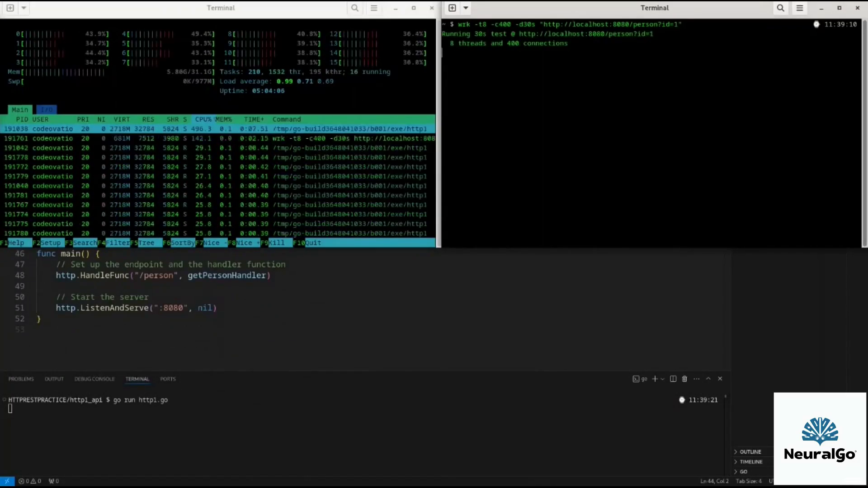Screen dimensions: 868x488
Task: Expand the OUTLINE section
Action: (x=750, y=452)
